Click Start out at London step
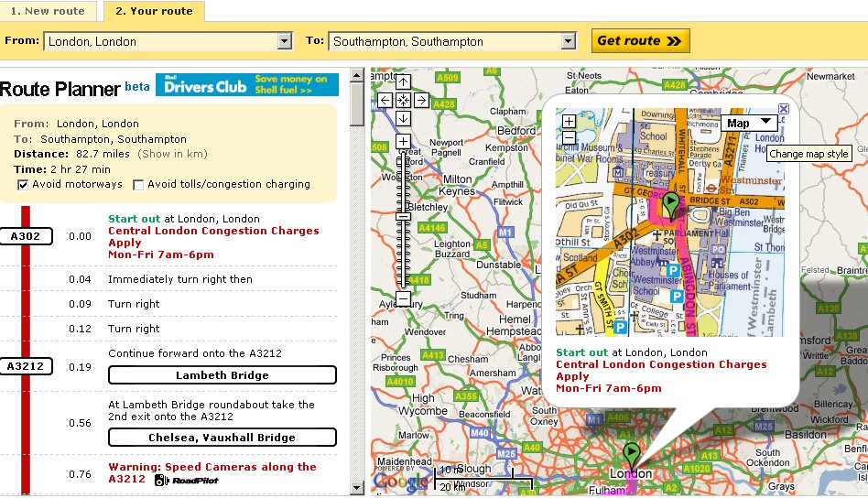Screen dimensions: 868x498 tap(184, 219)
